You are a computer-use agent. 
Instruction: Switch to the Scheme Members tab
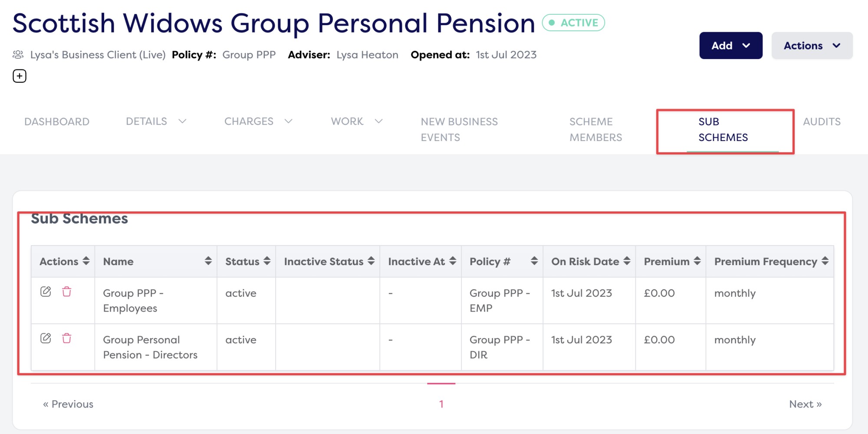(x=595, y=129)
